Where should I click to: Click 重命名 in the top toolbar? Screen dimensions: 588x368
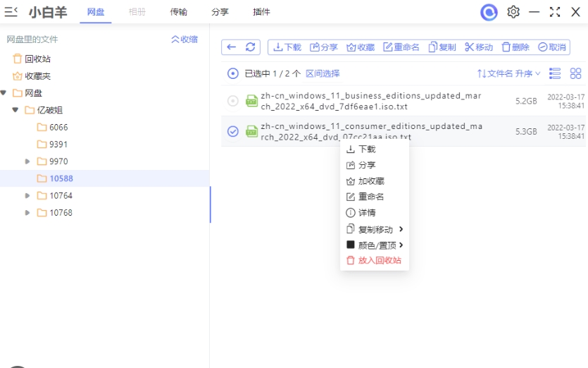(401, 47)
